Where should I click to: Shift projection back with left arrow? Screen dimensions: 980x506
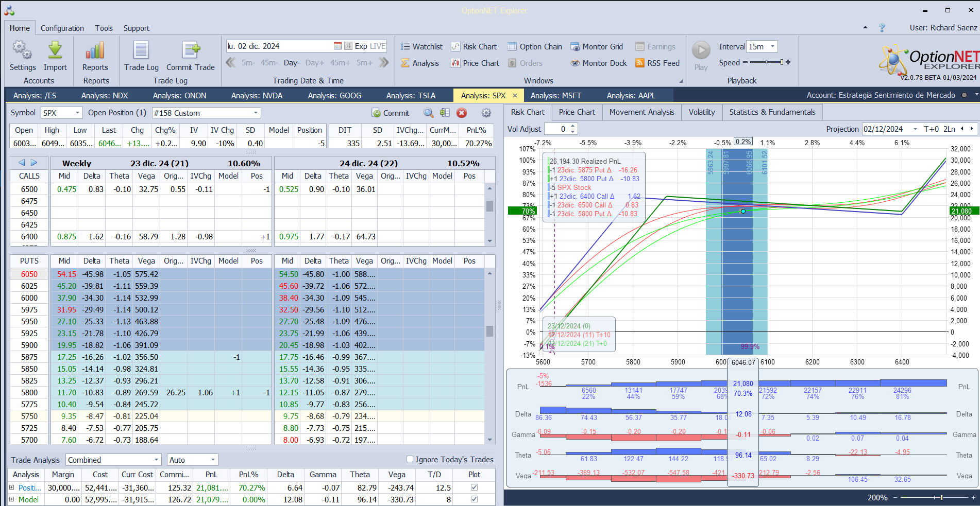pos(961,129)
